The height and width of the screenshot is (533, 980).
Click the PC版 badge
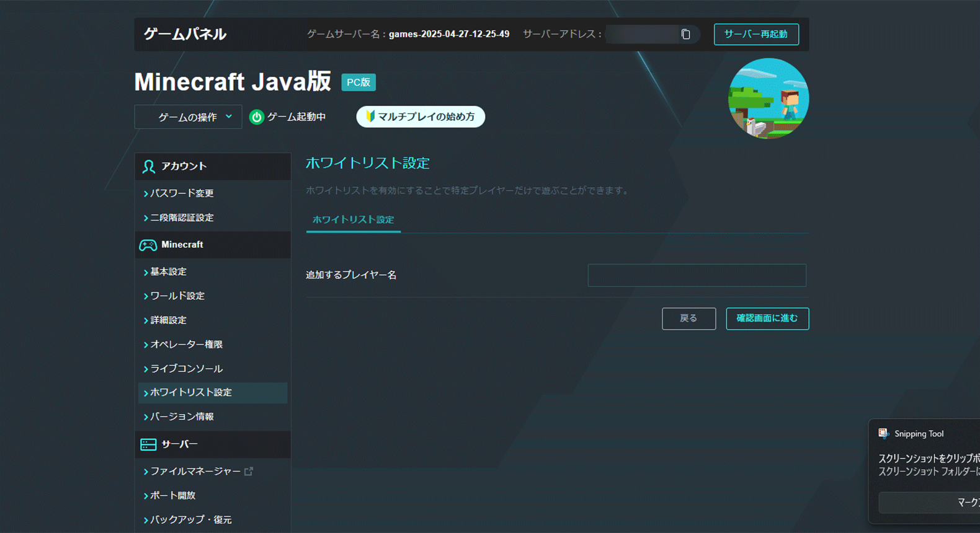359,82
